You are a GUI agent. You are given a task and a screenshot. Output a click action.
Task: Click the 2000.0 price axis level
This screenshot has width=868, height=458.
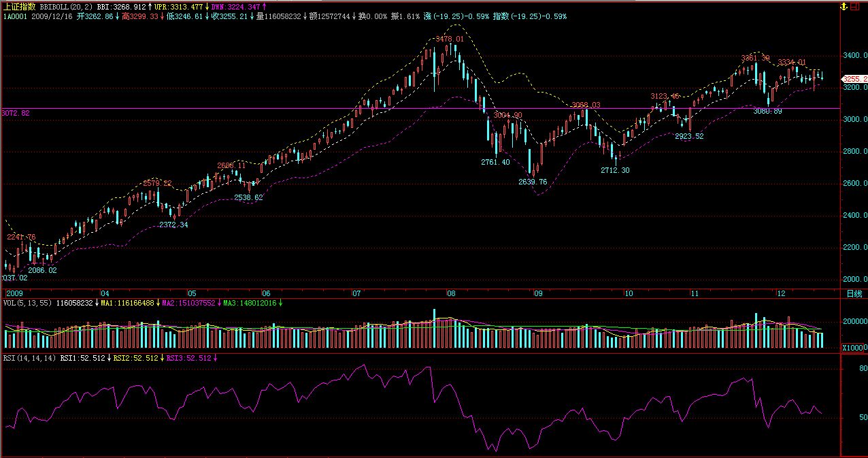pyautogui.click(x=856, y=279)
